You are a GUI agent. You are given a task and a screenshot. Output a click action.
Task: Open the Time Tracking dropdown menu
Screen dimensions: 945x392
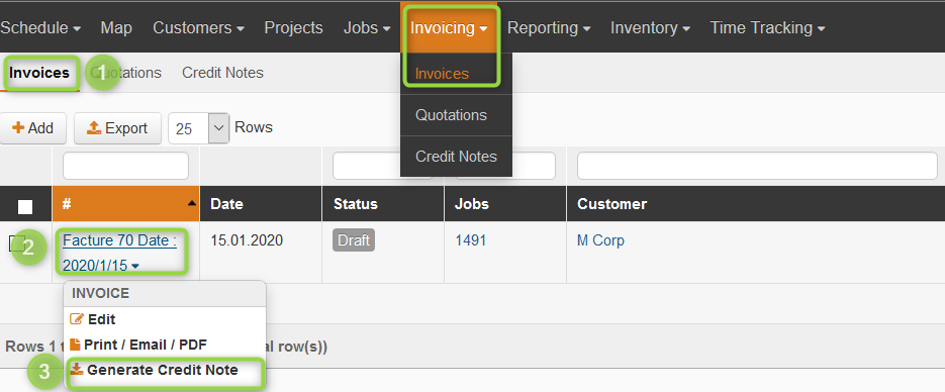tap(767, 28)
